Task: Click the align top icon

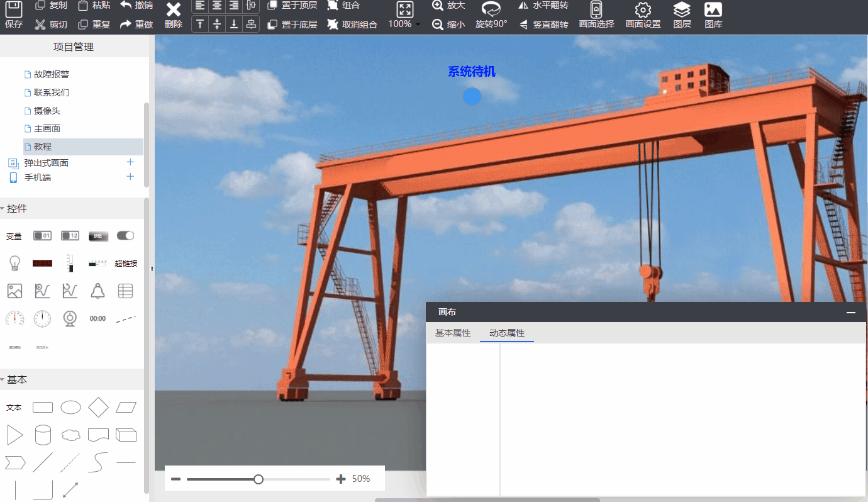Action: [x=200, y=24]
